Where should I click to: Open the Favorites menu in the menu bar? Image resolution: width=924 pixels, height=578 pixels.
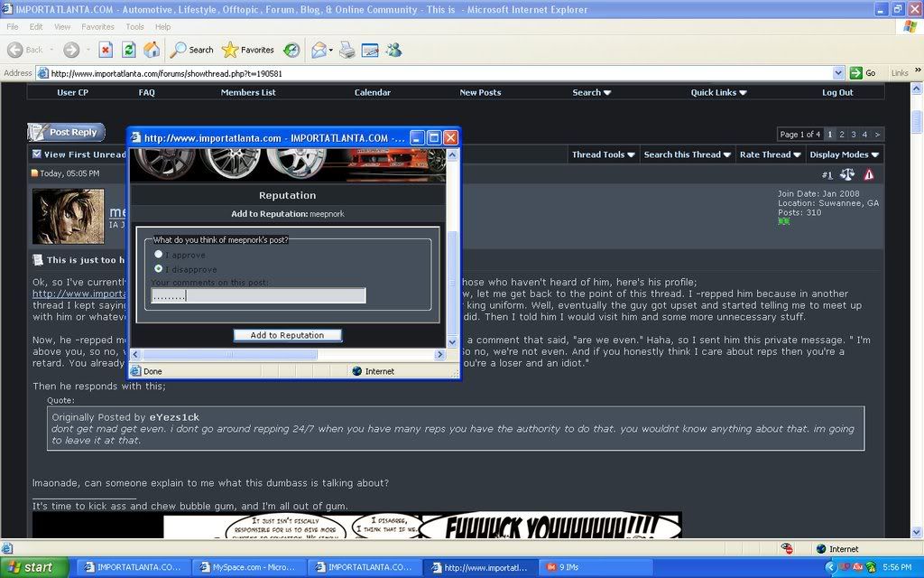(97, 27)
